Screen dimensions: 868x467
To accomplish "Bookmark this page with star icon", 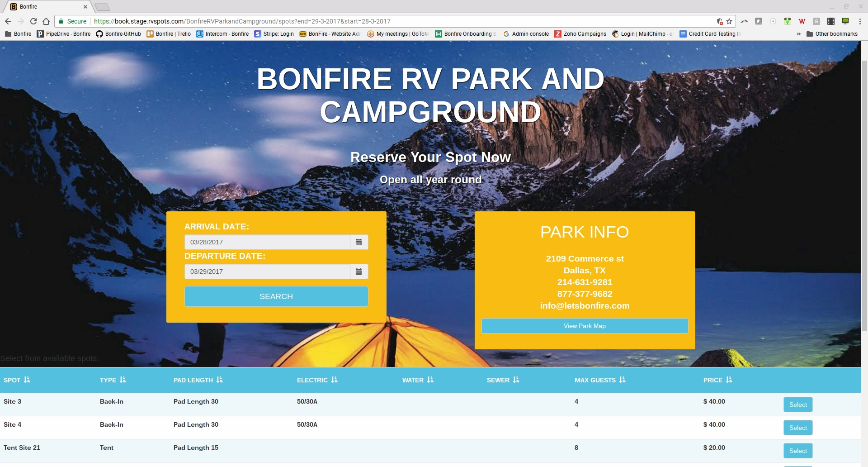I will (729, 21).
